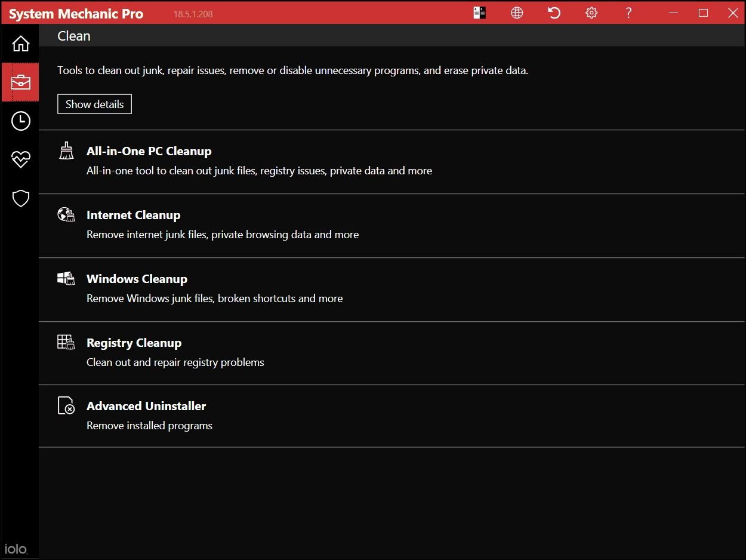
Task: Open the Internet Cleanup tool
Action: pos(392,226)
